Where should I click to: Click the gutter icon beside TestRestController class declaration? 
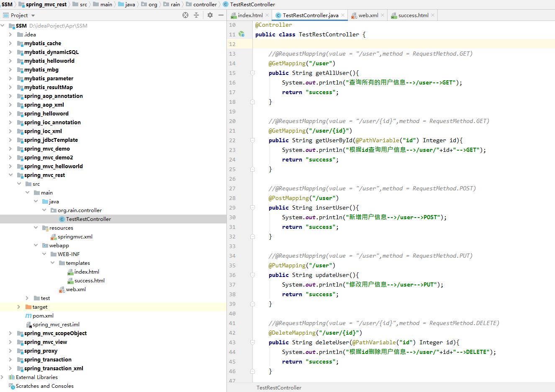[x=242, y=34]
